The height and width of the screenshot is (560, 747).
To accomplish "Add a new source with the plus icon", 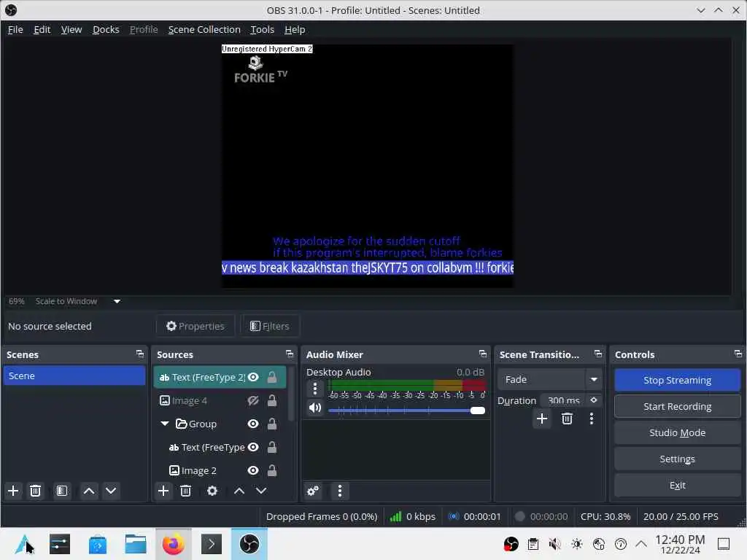I will pos(163,491).
